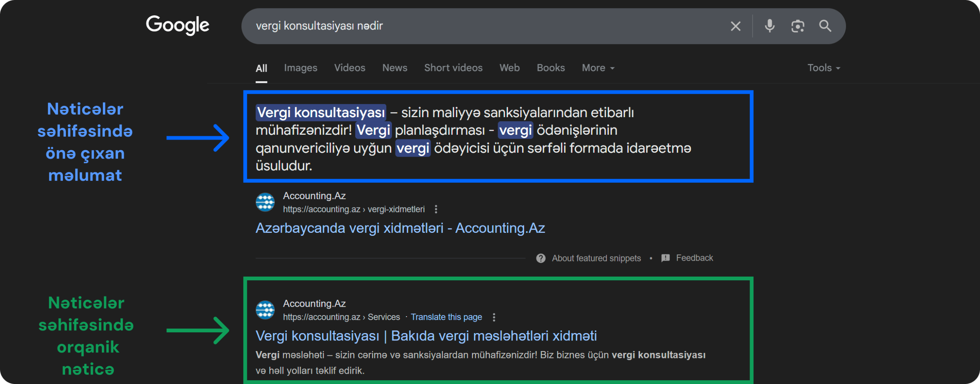This screenshot has height=384, width=980.
Task: Start voice search with the microphone icon
Action: point(769,26)
